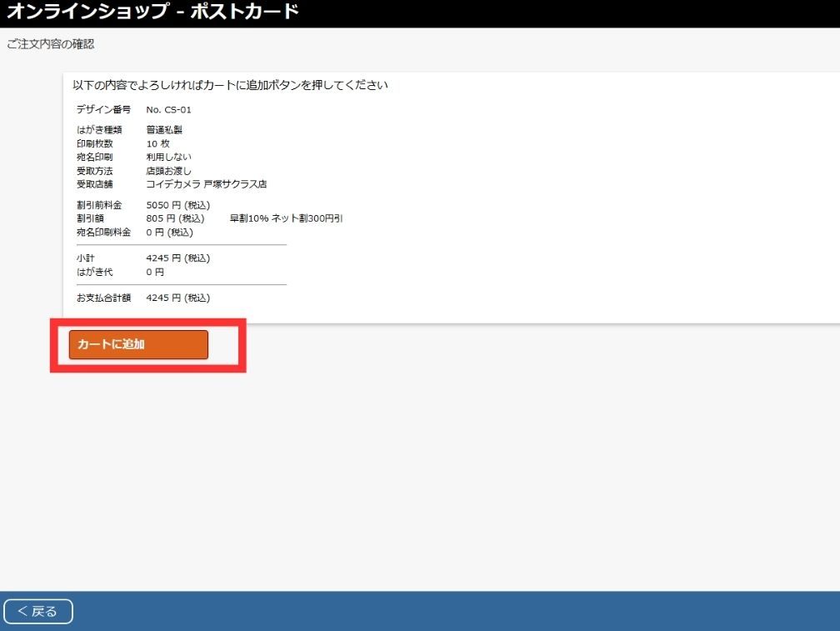
Task: Click the はがき種類 value 普通私製
Action: pos(163,130)
